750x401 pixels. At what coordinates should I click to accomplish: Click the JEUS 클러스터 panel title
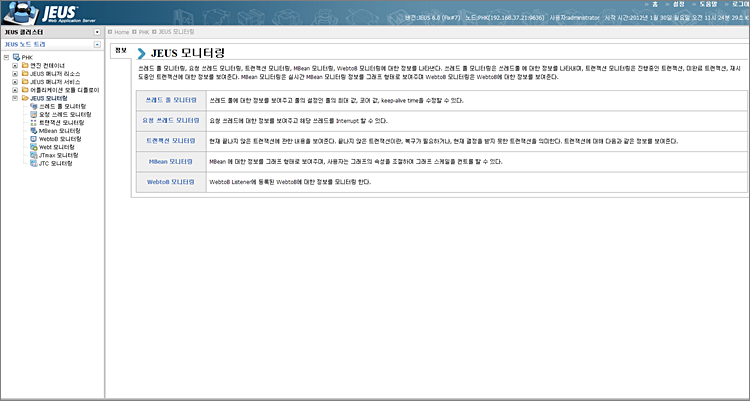pyautogui.click(x=24, y=32)
